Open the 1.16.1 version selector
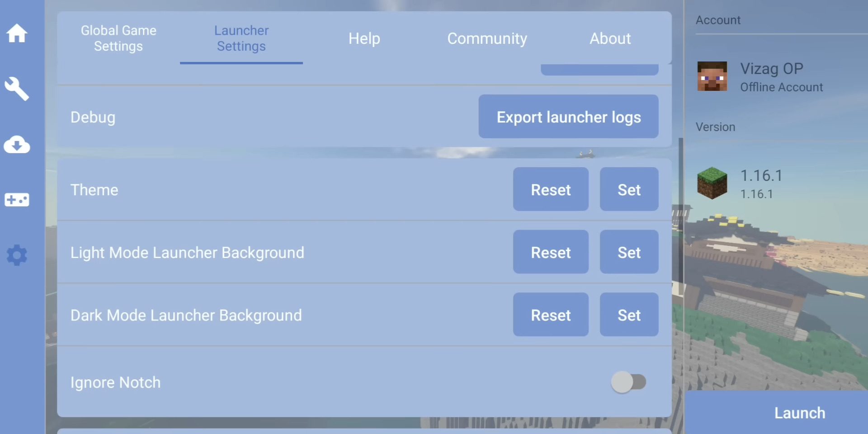Image resolution: width=868 pixels, height=434 pixels. [x=762, y=184]
